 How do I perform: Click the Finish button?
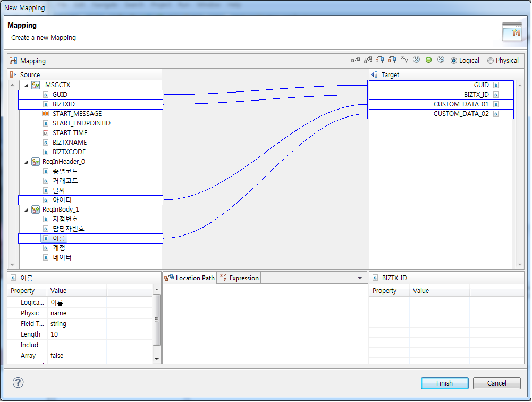(x=444, y=383)
